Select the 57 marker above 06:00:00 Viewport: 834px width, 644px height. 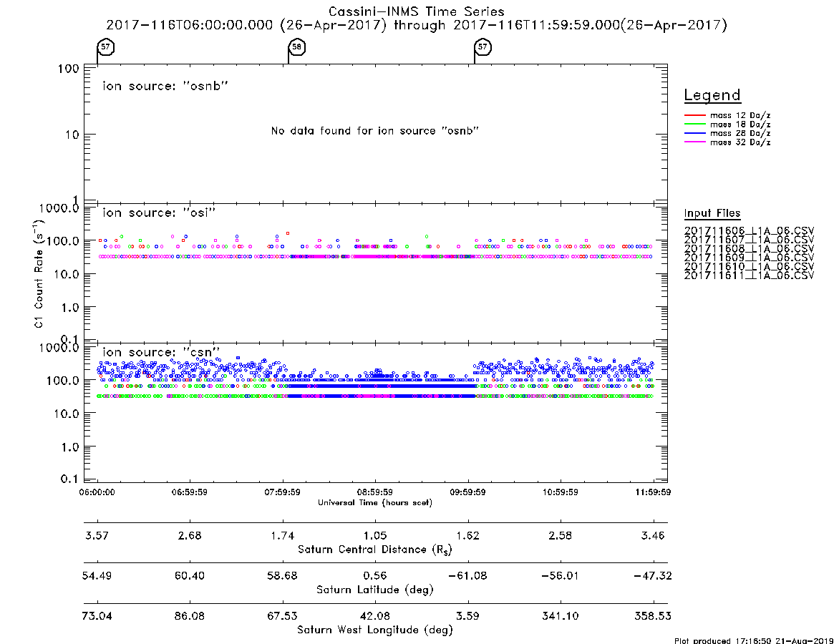(x=105, y=47)
